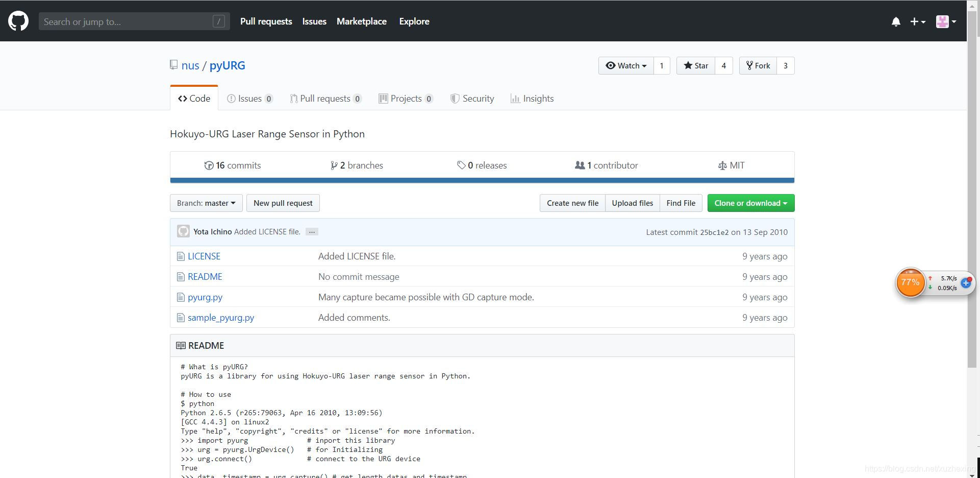Click the README header book icon
Screen dimensions: 980x478
tap(181, 346)
